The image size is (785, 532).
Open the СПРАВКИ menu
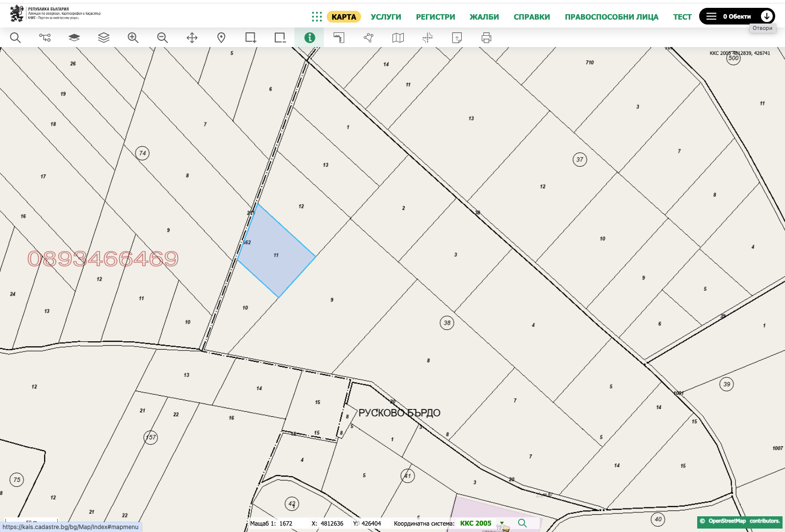532,17
